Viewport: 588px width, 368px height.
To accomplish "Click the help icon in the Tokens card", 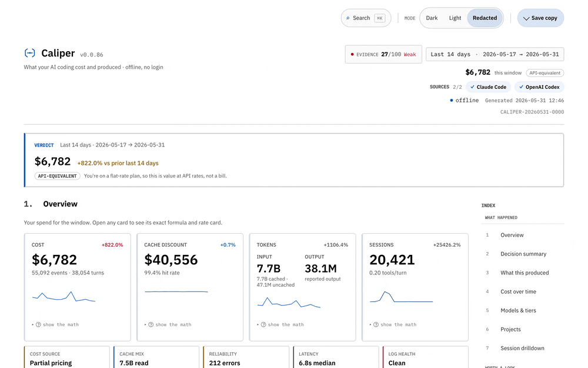I will [x=263, y=324].
